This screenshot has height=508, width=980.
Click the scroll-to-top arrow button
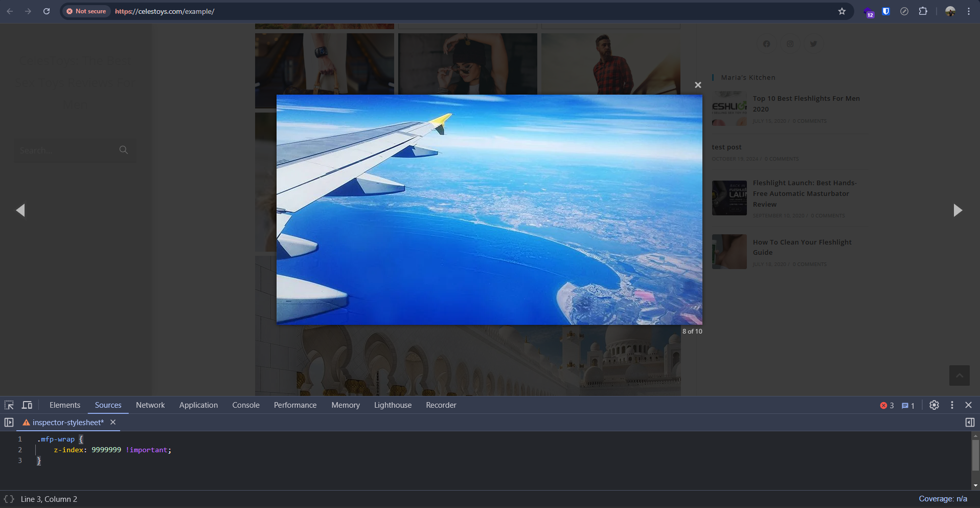(960, 376)
